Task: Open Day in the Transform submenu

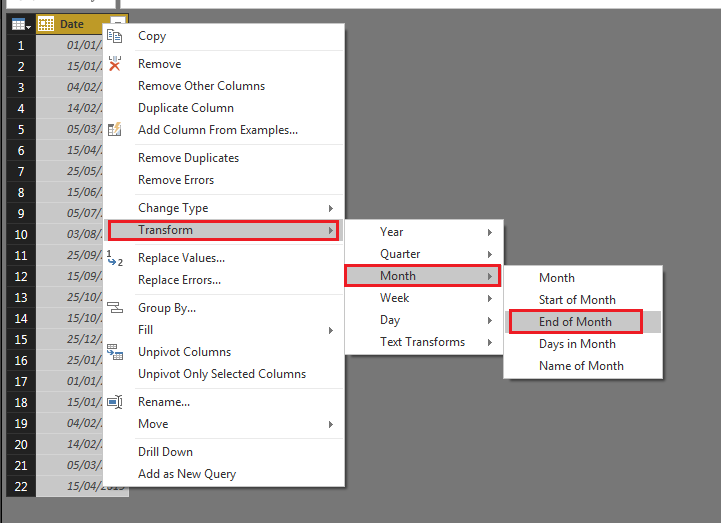Action: [423, 320]
